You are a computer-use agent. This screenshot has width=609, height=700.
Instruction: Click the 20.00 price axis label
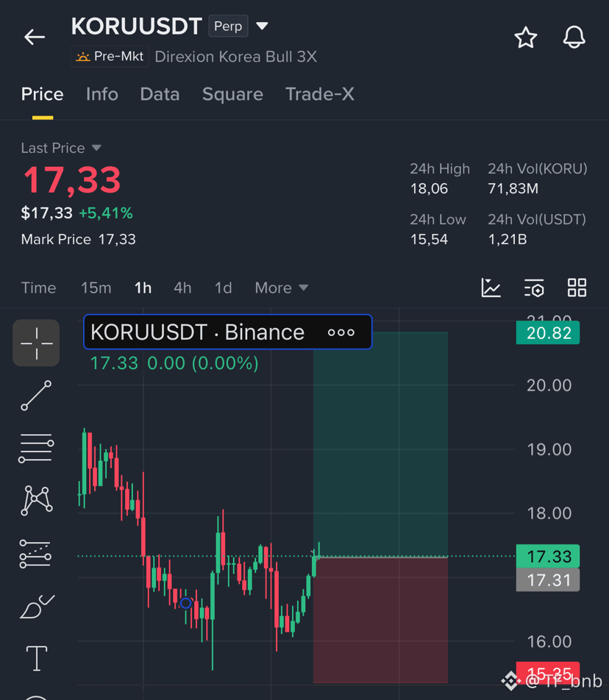[x=549, y=385]
